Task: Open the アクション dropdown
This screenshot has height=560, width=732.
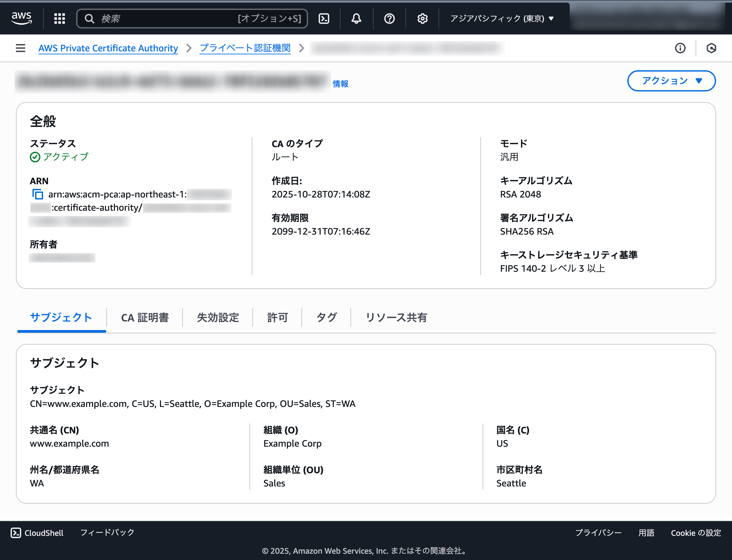Action: pos(671,81)
